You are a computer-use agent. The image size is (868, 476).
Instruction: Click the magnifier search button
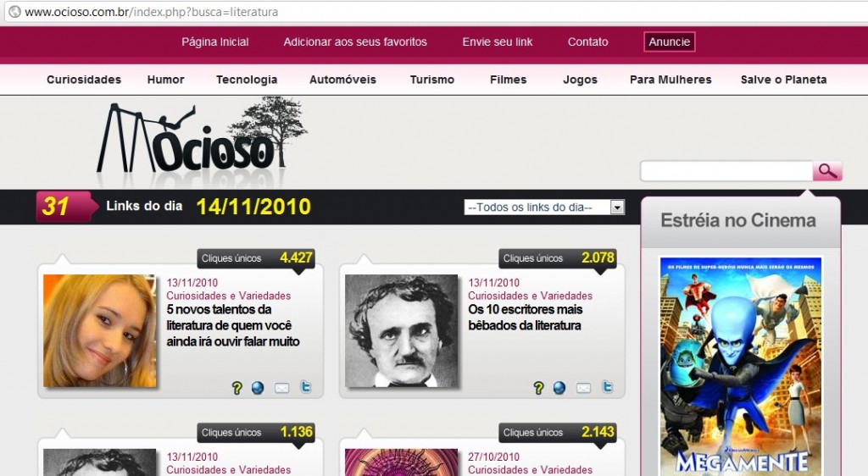(x=827, y=171)
